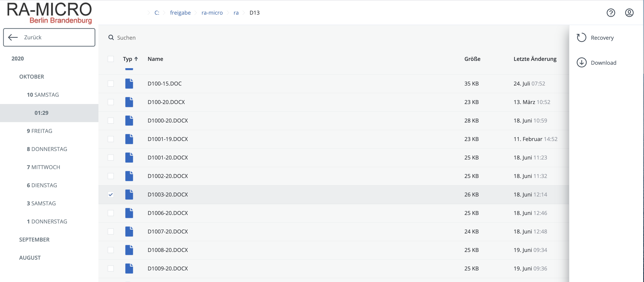This screenshot has height=282, width=644.
Task: Click the help question mark icon
Action: pyautogui.click(x=611, y=13)
